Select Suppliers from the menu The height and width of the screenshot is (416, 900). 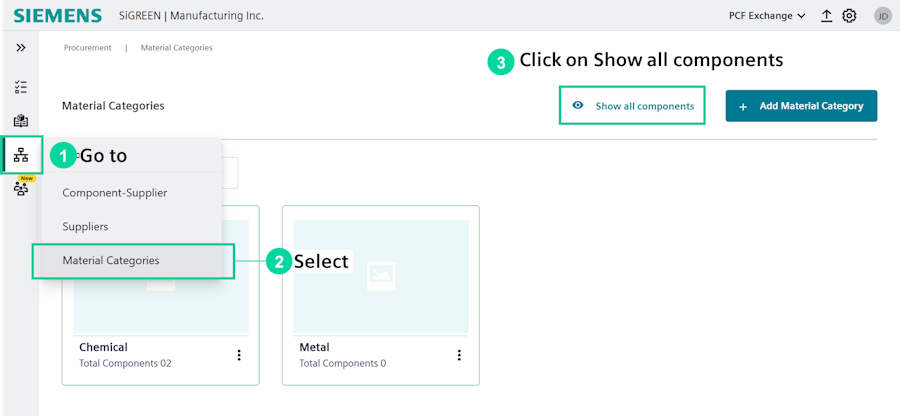(x=85, y=227)
